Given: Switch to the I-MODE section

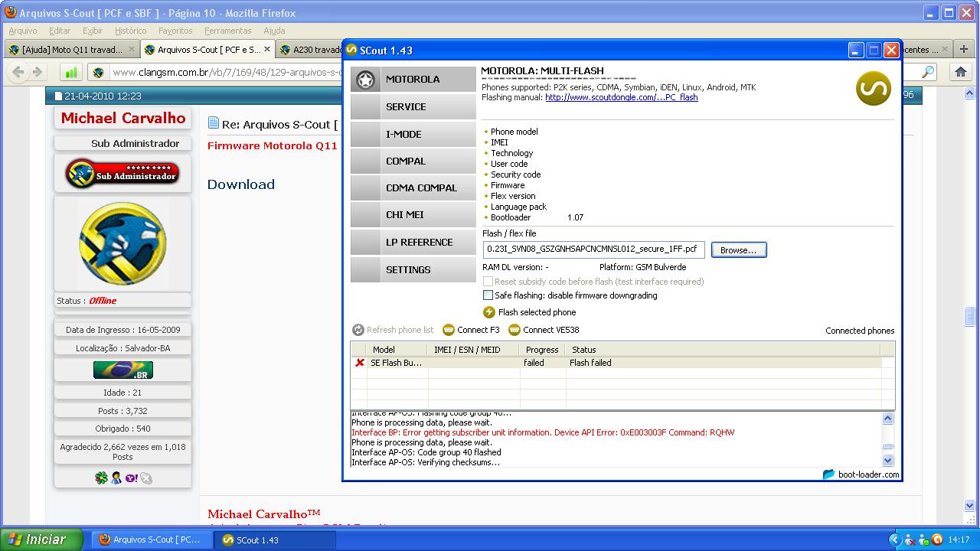Looking at the screenshot, I should (413, 134).
